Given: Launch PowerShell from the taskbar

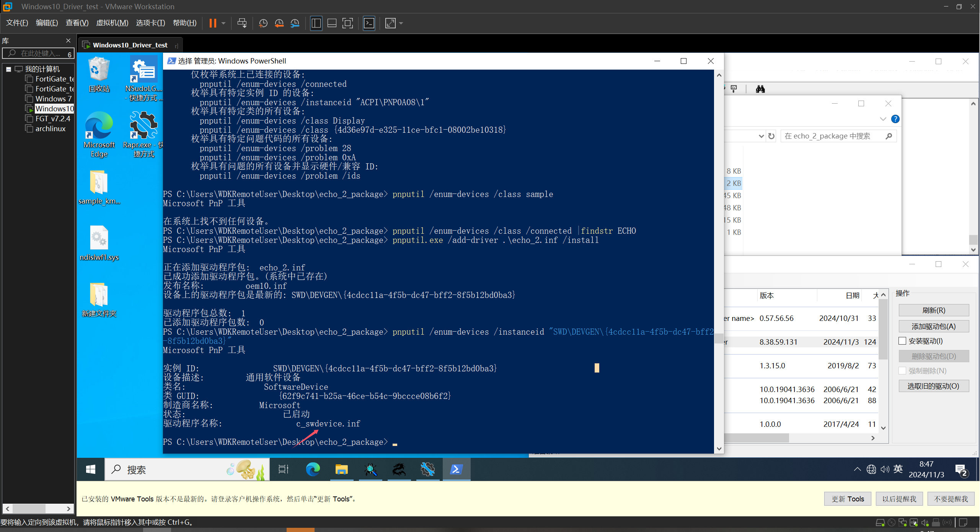Looking at the screenshot, I should click(456, 469).
